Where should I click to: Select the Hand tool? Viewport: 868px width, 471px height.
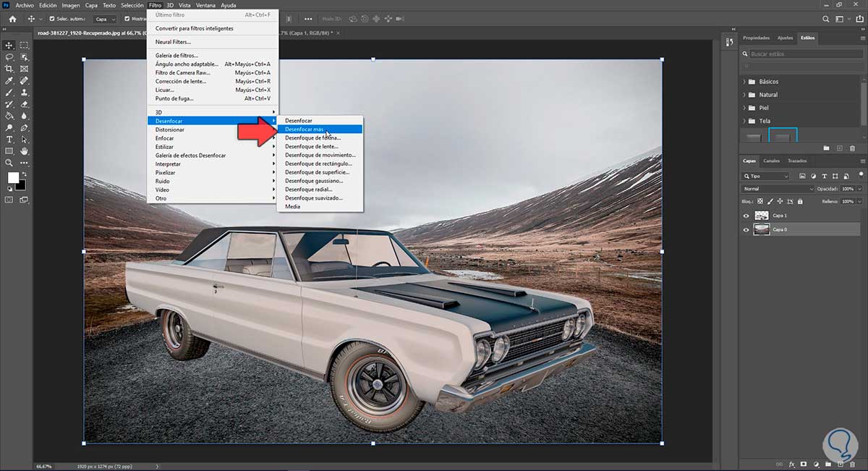click(x=24, y=151)
